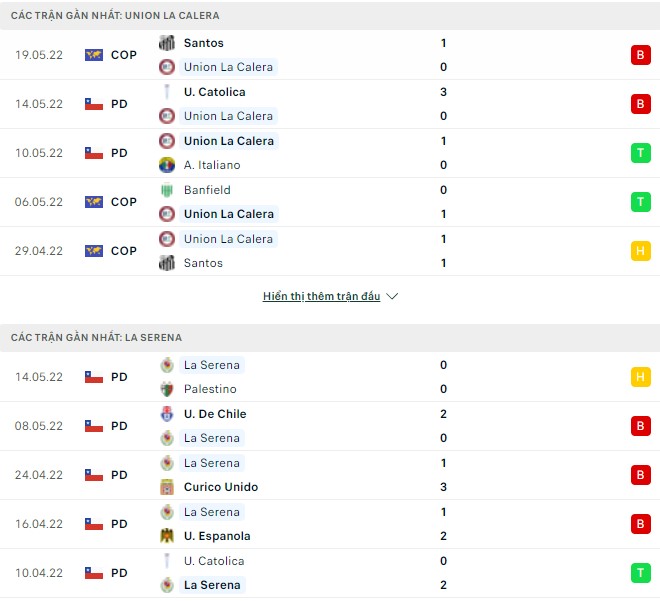660x601 pixels.
Task: Click the 'Hiển thị thêm trận đấu' link
Action: [321, 297]
